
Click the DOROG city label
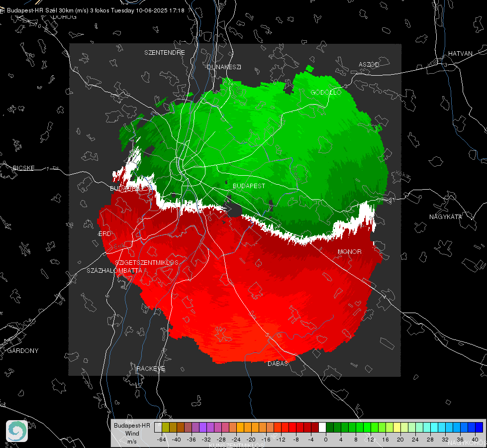pos(65,17)
